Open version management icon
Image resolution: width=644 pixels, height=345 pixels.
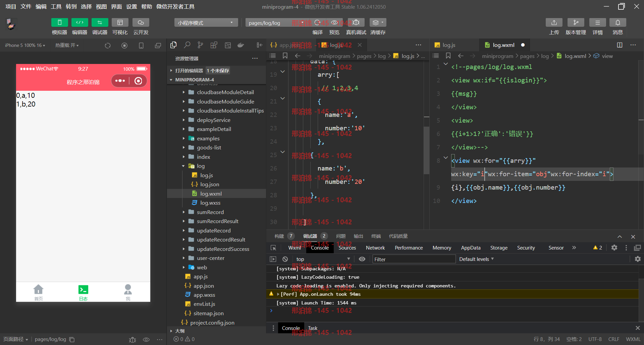(x=576, y=22)
